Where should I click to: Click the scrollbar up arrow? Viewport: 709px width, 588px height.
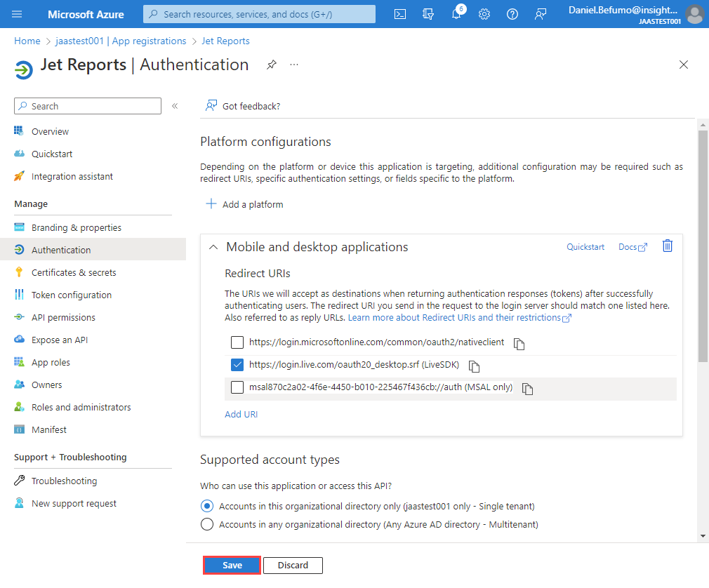point(702,125)
